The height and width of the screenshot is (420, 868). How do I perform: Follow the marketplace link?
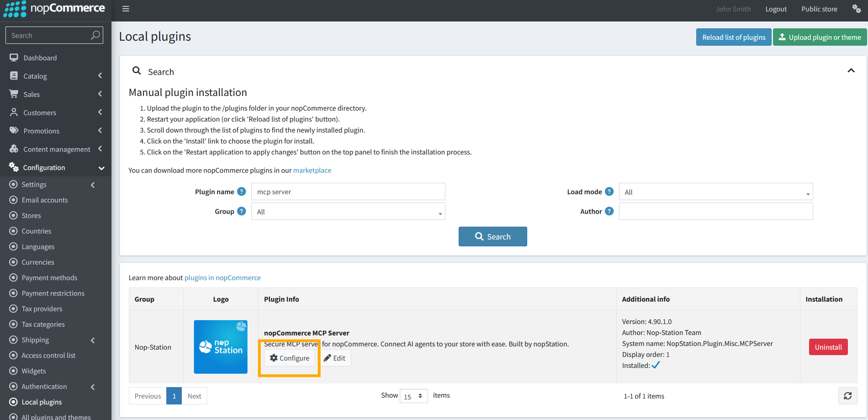click(312, 170)
